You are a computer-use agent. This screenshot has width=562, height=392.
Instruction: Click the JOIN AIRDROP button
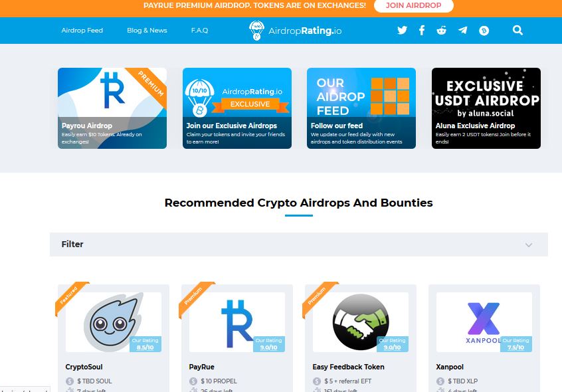pyautogui.click(x=414, y=5)
